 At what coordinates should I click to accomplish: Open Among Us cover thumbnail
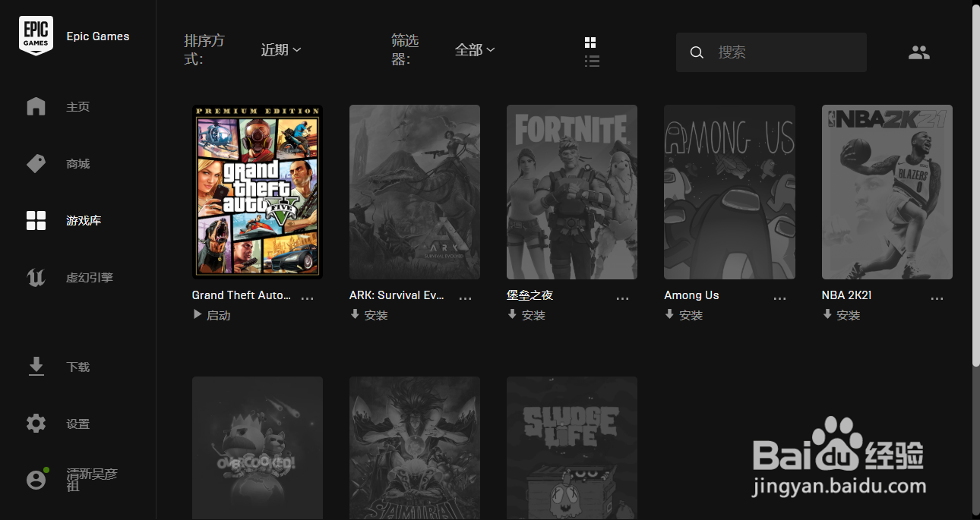[729, 192]
